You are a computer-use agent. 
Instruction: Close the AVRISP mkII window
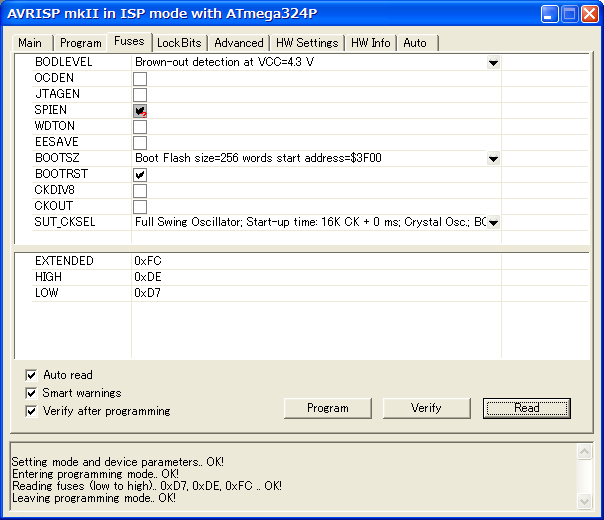point(589,15)
